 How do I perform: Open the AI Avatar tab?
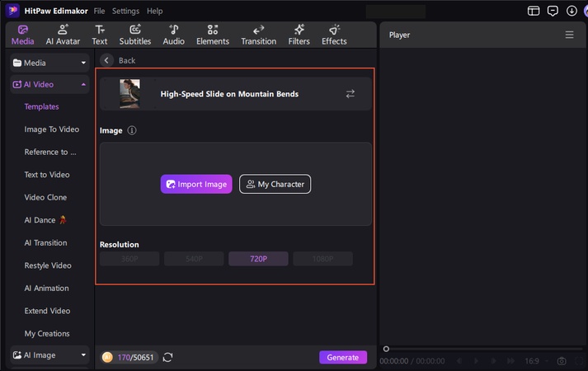pyautogui.click(x=63, y=35)
